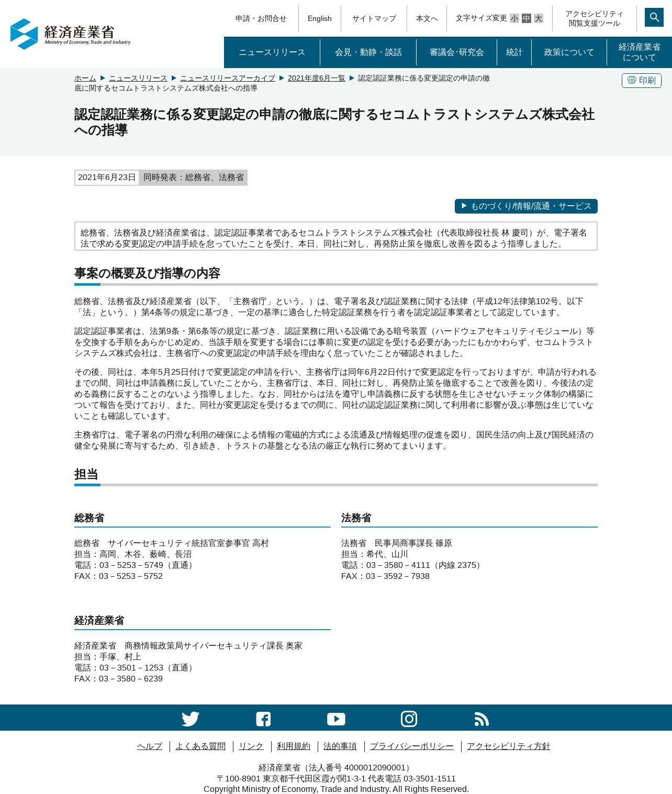
Task: Click FAX：03－3592－7938 text
Action: tap(386, 576)
